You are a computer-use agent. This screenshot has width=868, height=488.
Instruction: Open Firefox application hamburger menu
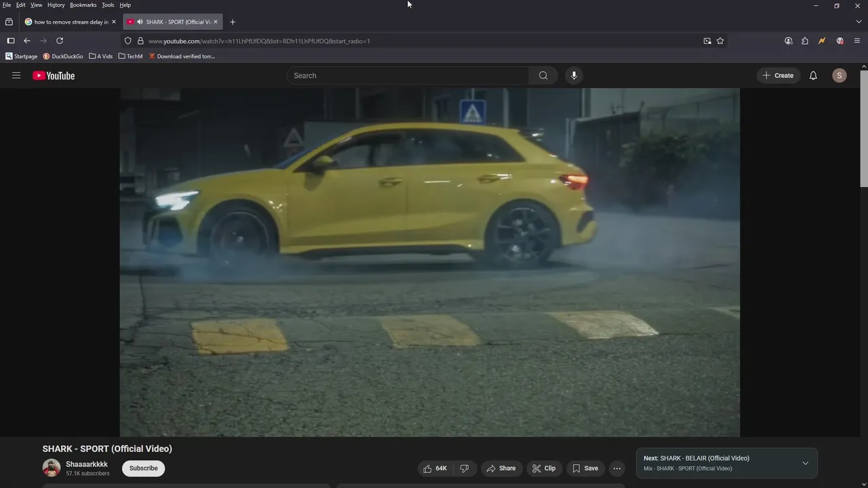tap(857, 41)
